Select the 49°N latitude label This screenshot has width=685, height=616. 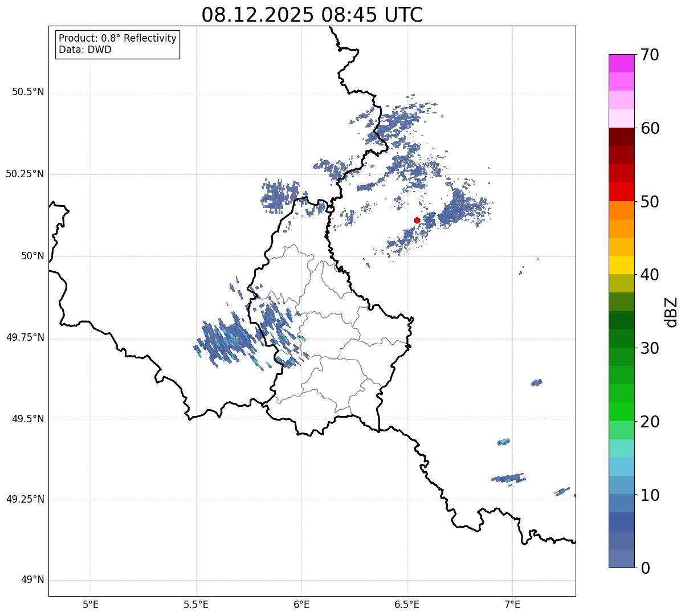[x=32, y=580]
